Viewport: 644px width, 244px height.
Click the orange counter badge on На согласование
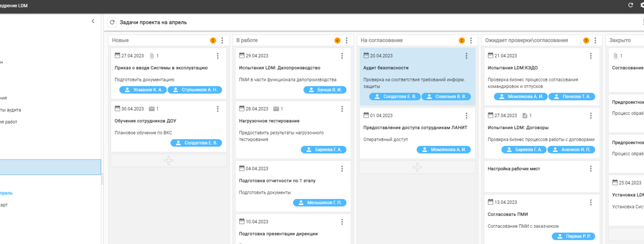click(x=462, y=41)
